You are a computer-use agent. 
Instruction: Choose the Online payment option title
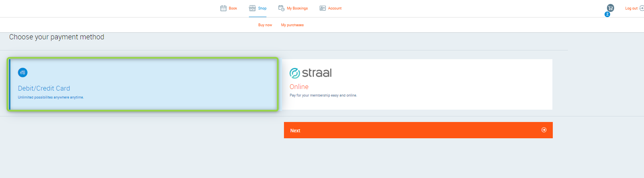299,87
